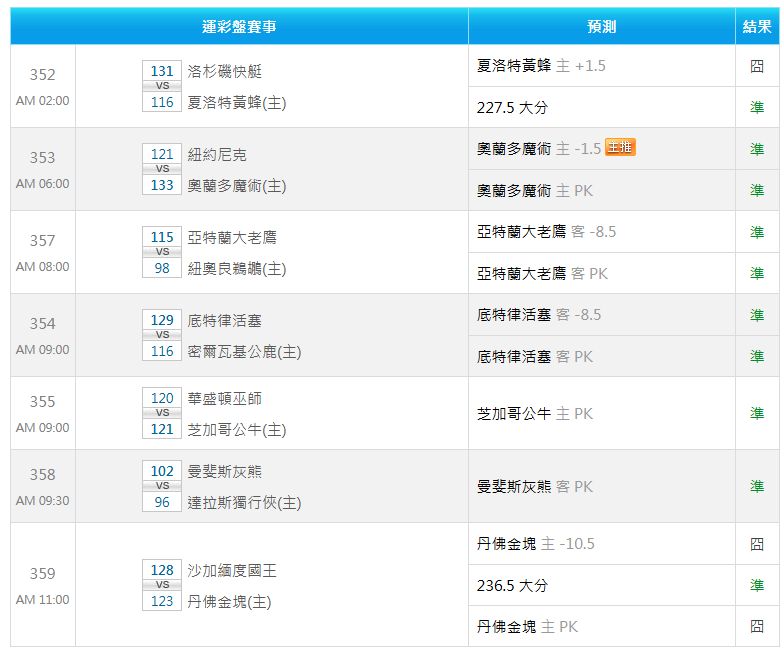Open the 洛杉磯快艇 team link

(225, 71)
